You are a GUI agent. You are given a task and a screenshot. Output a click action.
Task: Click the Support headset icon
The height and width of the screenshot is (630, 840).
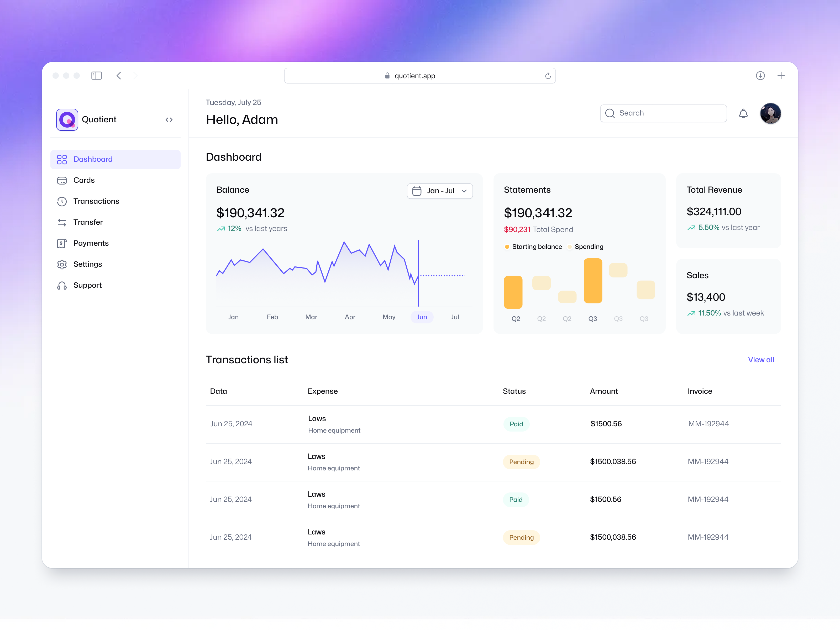62,285
